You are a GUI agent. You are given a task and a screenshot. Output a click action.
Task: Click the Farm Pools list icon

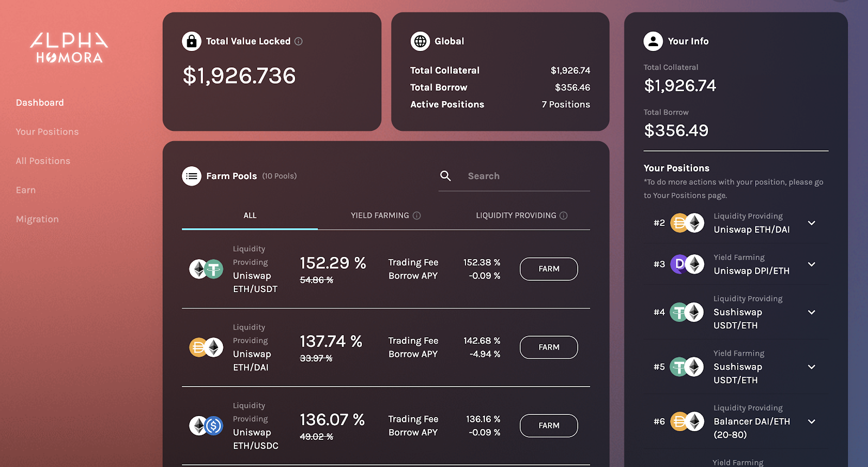coord(192,176)
